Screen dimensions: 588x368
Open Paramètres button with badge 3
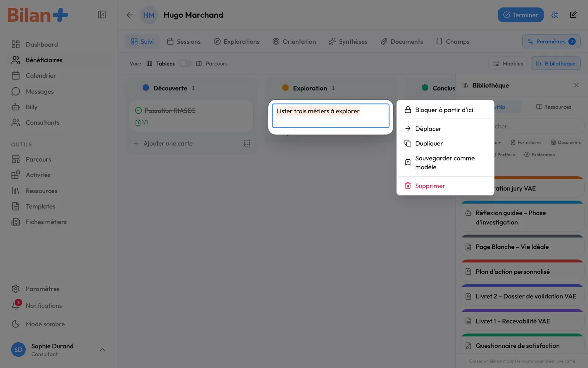pyautogui.click(x=551, y=42)
